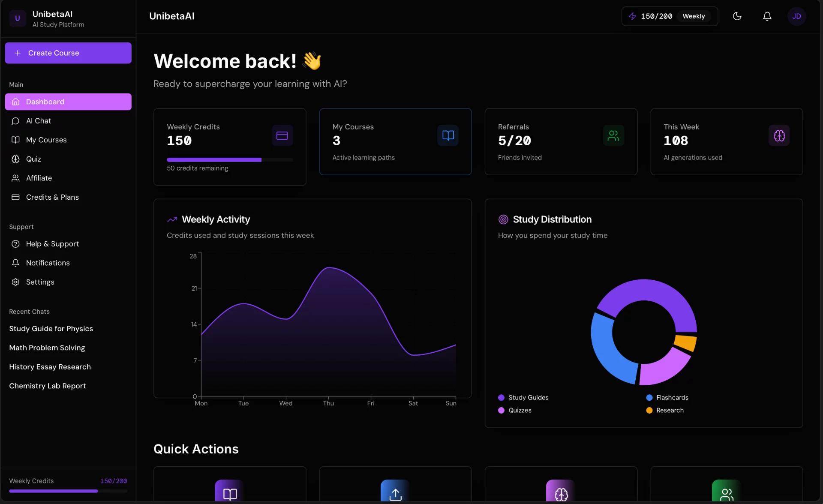Viewport: 823px width, 504px height.
Task: Click the Thu peak on the activity chart
Action: [329, 268]
